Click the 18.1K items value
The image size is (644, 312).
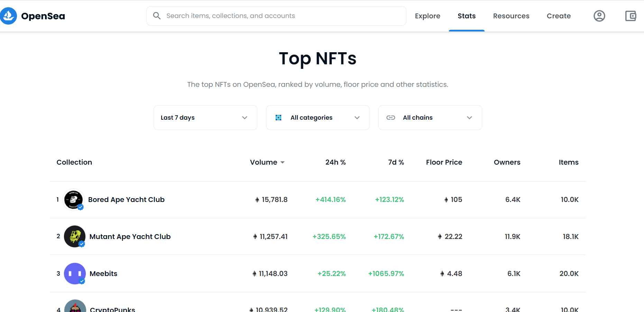tap(571, 237)
